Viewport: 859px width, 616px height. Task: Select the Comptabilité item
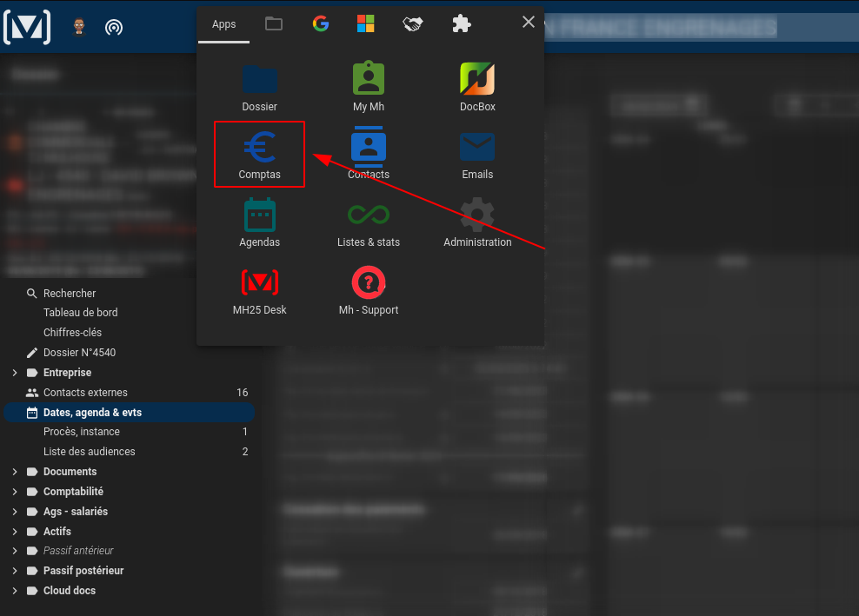click(73, 492)
